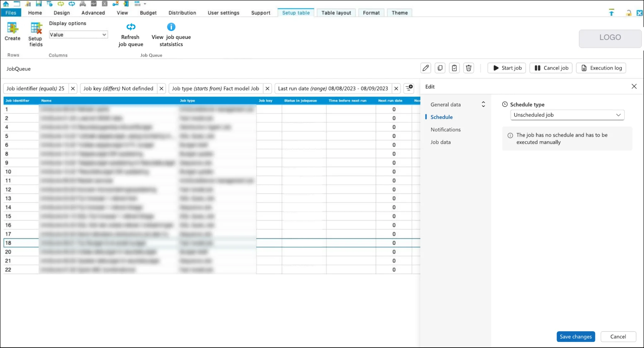Open the Schedule type dropdown
The width and height of the screenshot is (644, 348).
pos(567,115)
